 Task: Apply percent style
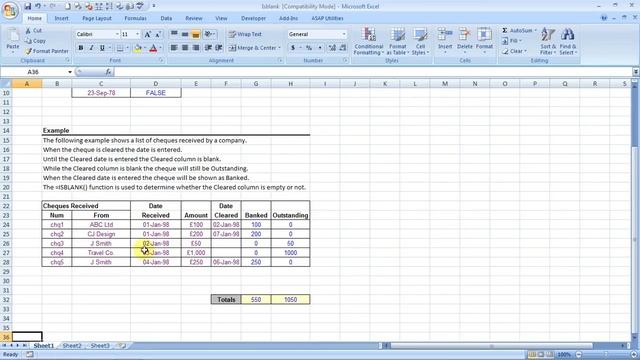click(x=309, y=48)
